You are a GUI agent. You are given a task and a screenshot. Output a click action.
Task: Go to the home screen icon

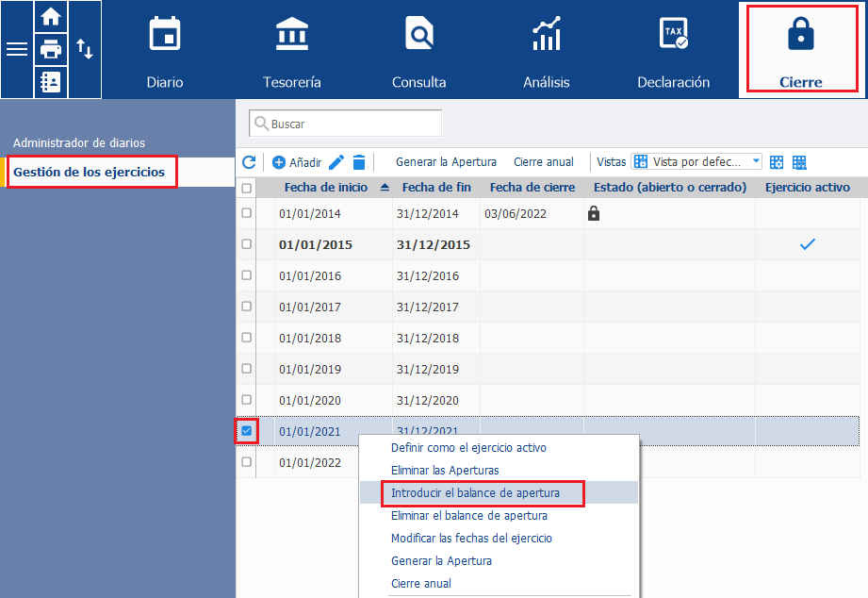click(x=51, y=17)
